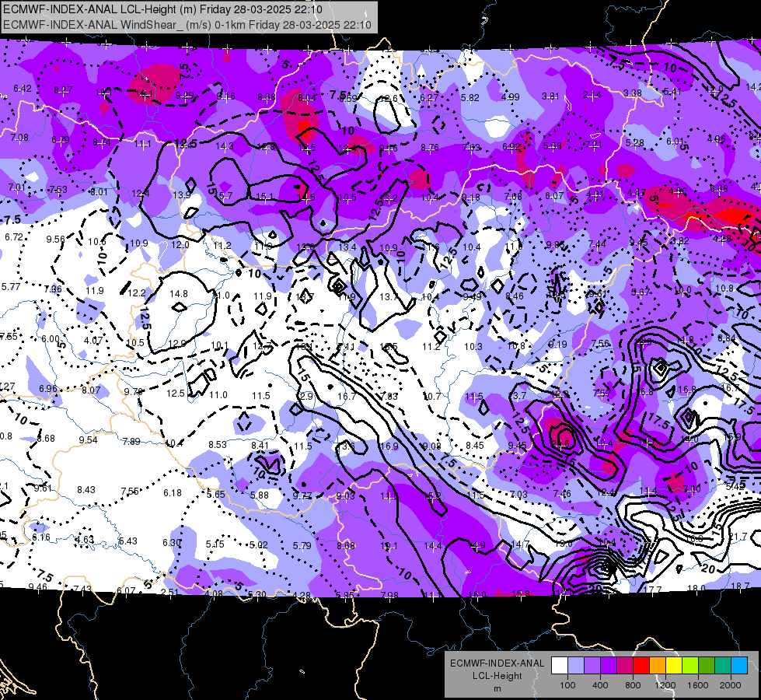Click the 8.45 wind shear value
Viewport: 761px width, 700px height.
[475, 445]
